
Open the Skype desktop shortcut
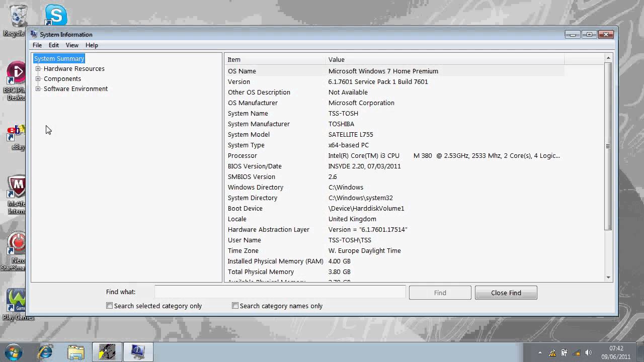(x=55, y=15)
